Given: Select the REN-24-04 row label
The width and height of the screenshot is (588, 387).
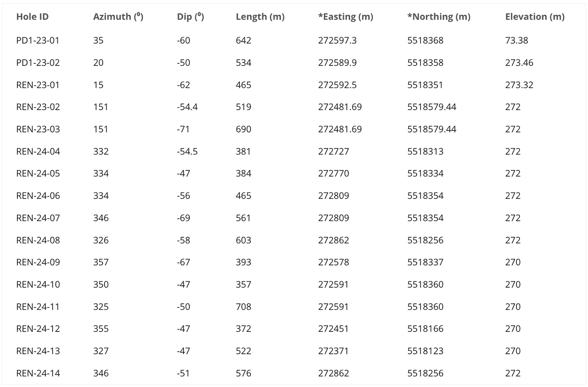Looking at the screenshot, I should pos(38,151).
